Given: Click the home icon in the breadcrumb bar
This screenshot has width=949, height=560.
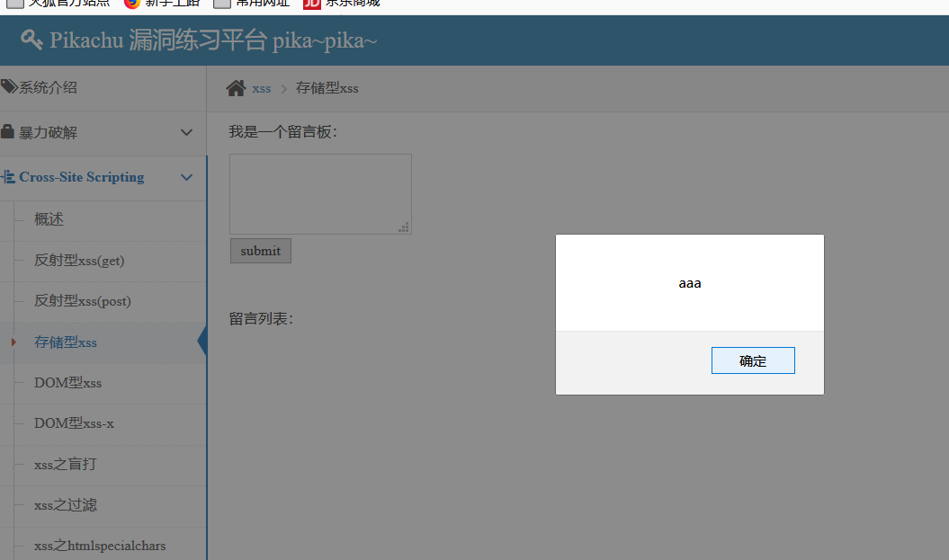Looking at the screenshot, I should click(x=236, y=87).
